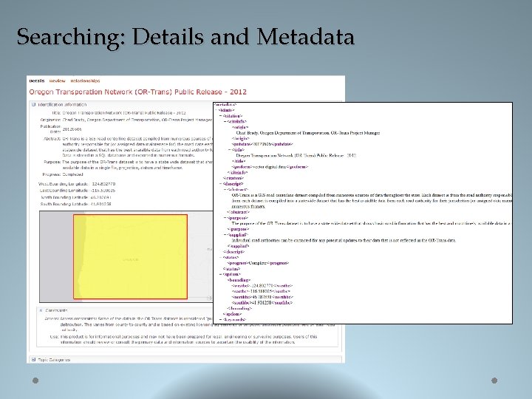
Task: Click the westbc XML coordinate line
Action: tap(262, 286)
